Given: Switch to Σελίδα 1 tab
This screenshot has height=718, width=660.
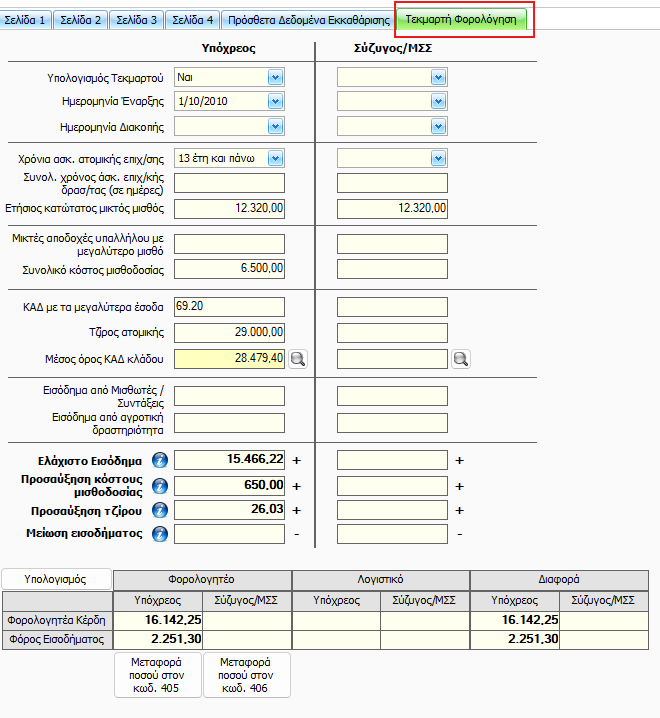Looking at the screenshot, I should [25, 19].
